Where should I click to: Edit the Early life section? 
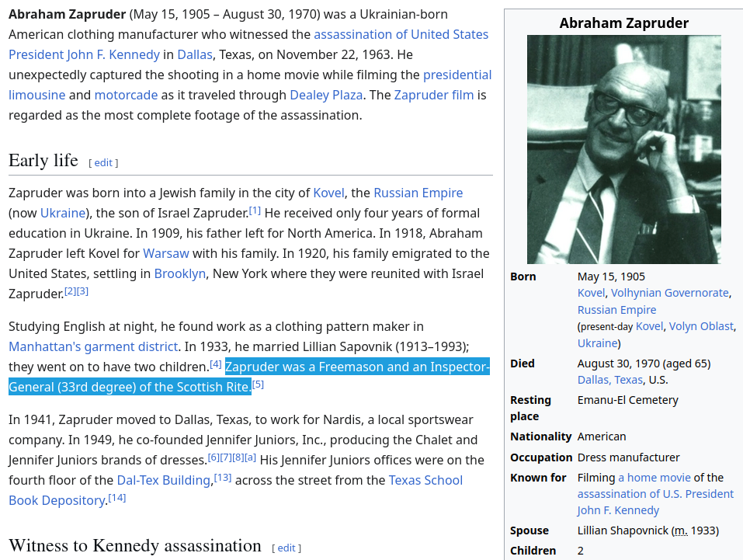[x=103, y=162]
